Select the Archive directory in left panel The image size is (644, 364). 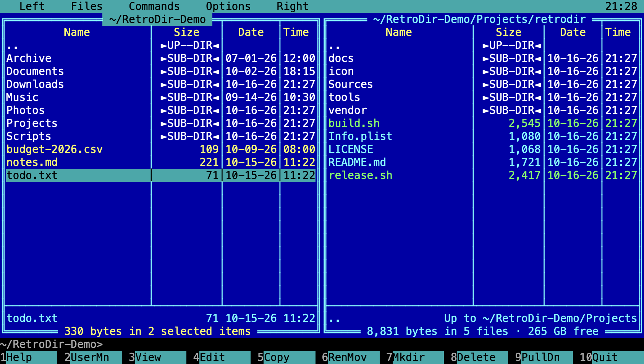point(161,58)
